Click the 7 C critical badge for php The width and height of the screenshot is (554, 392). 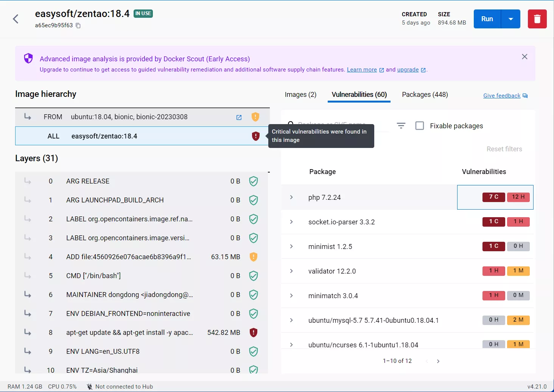click(x=493, y=197)
